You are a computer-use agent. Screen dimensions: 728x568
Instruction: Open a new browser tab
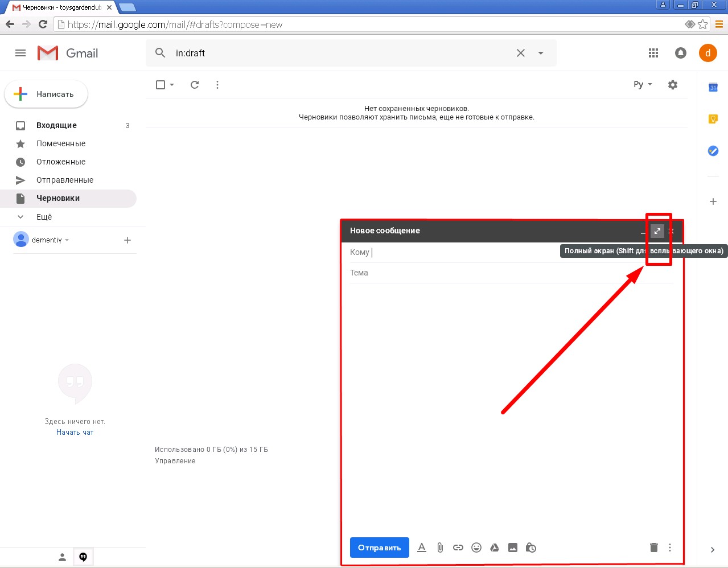127,7
